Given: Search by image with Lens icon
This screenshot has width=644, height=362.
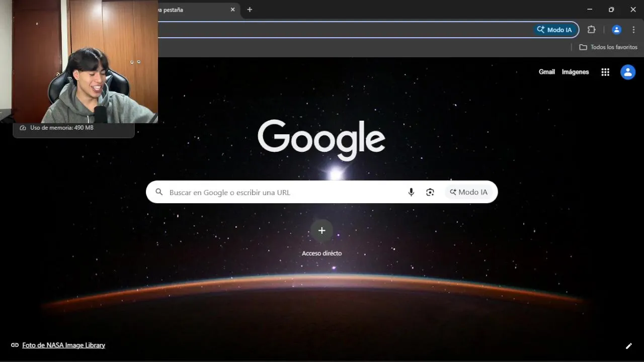Looking at the screenshot, I should click(x=430, y=192).
